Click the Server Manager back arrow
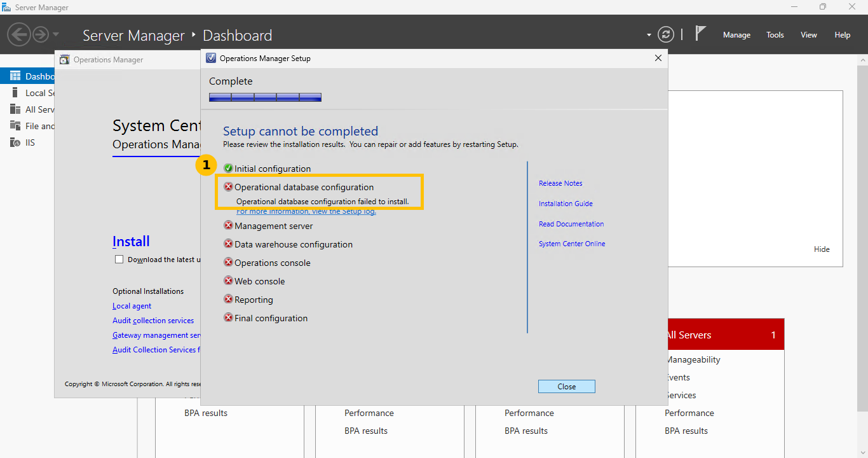 tap(20, 34)
